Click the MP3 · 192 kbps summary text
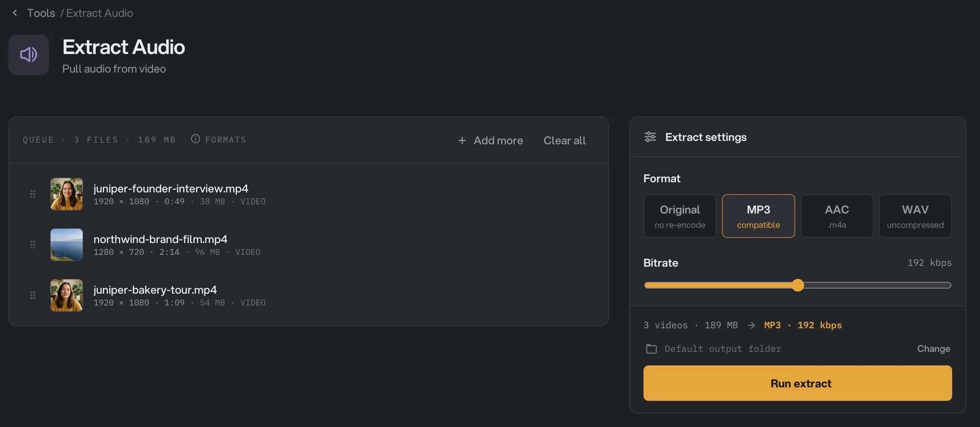This screenshot has height=427, width=980. click(x=803, y=325)
